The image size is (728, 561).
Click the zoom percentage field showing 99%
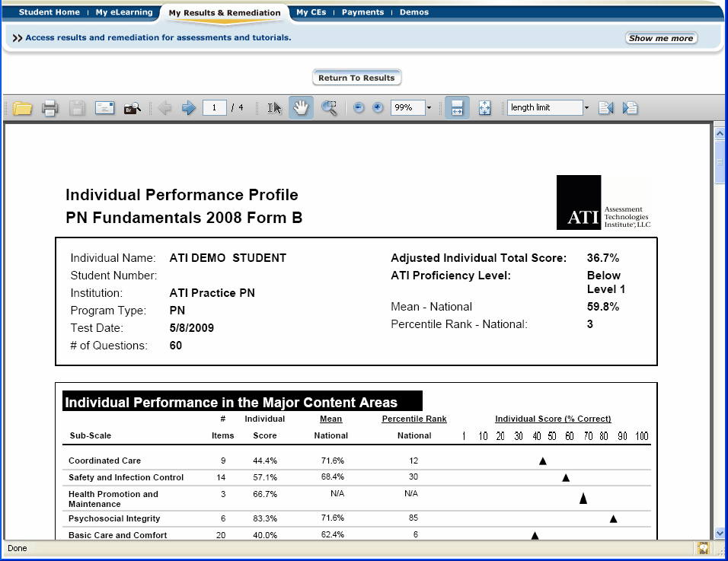click(407, 107)
